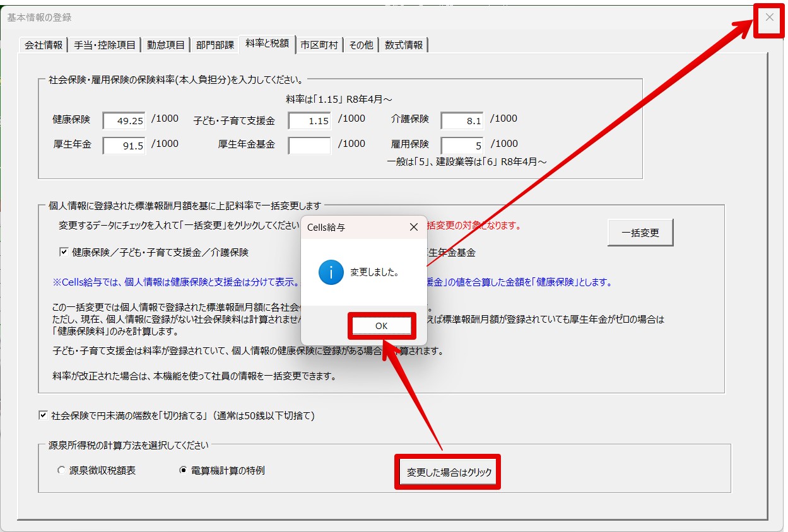Switch to the 会社情報 tab
Viewport: 788px width, 532px height.
pyautogui.click(x=44, y=45)
